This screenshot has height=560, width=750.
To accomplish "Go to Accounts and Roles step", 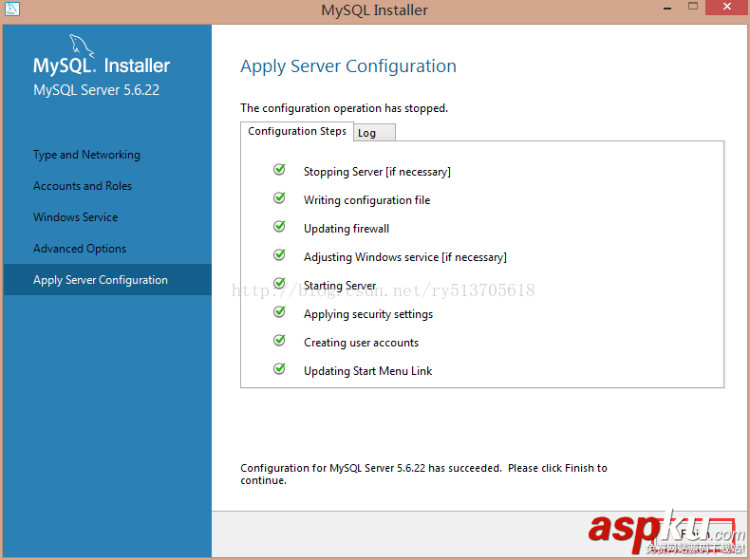I will point(83,186).
